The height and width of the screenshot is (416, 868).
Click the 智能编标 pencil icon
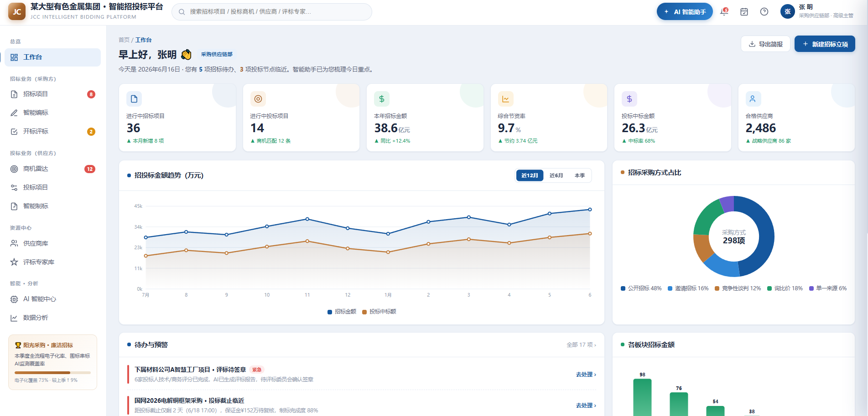[14, 113]
